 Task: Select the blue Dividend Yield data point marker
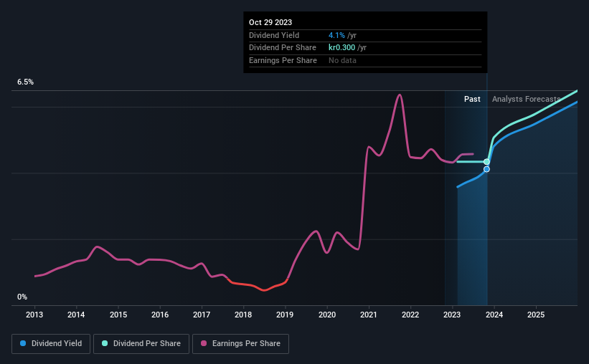pos(486,169)
